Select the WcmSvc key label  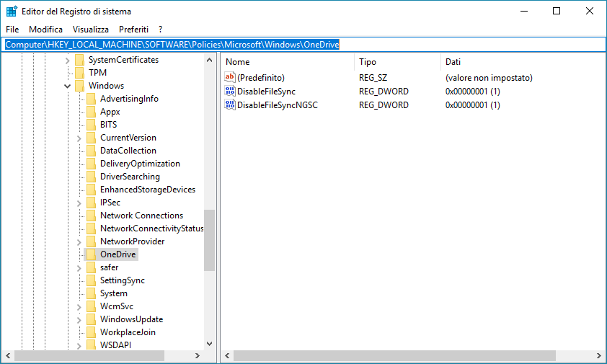point(117,306)
